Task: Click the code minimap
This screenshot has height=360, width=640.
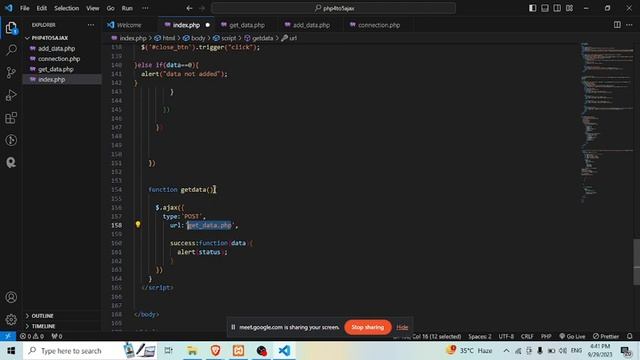Action: (x=606, y=122)
